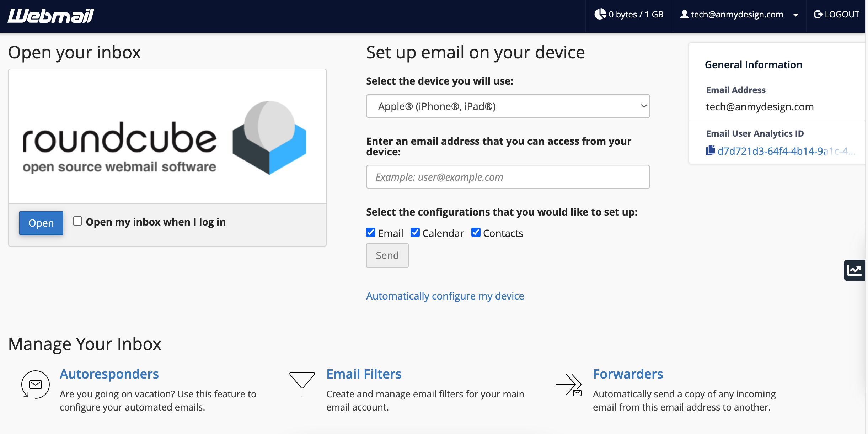Open the analytics chart side tab

click(854, 270)
